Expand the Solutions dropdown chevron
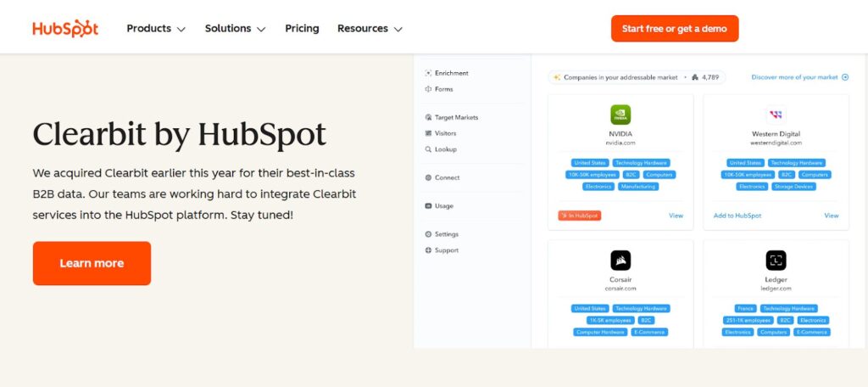 [261, 30]
